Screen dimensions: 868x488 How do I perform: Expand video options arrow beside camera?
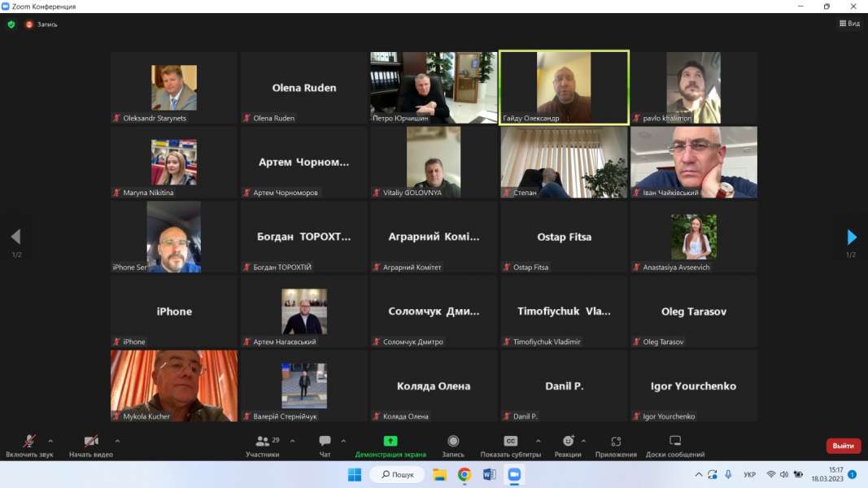(117, 442)
